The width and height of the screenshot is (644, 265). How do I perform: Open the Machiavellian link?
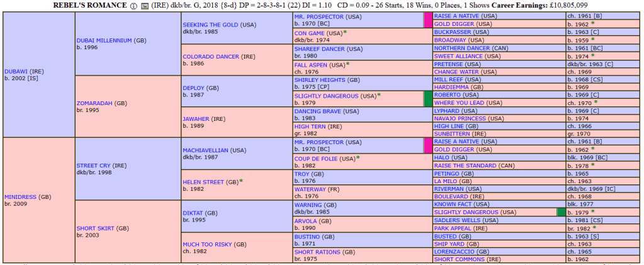point(205,150)
